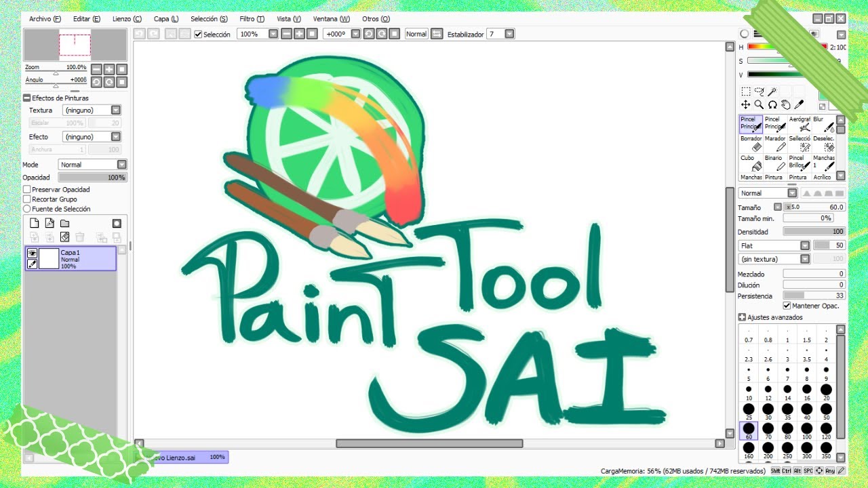The image size is (868, 488).
Task: Open the toolbar zoom percentage dropdown
Action: pos(273,34)
